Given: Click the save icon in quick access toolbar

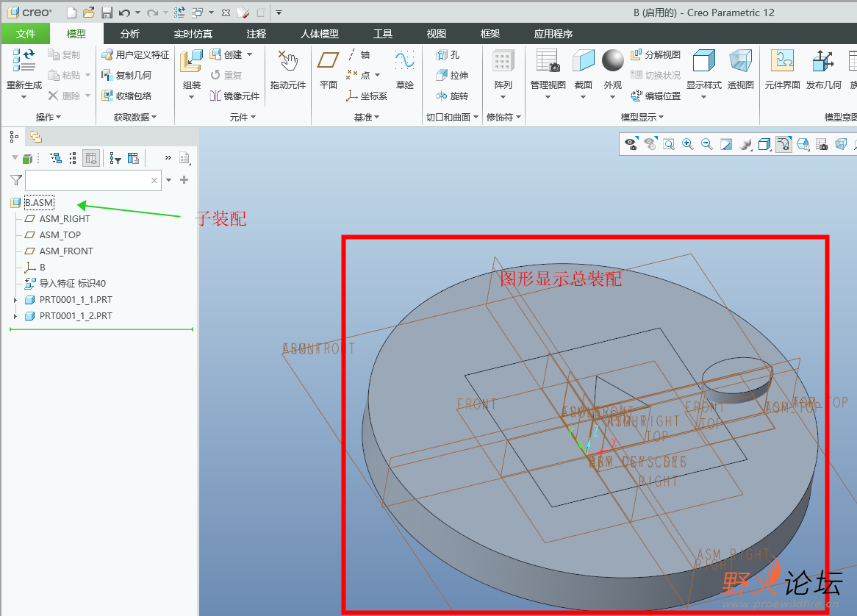Looking at the screenshot, I should pos(107,12).
